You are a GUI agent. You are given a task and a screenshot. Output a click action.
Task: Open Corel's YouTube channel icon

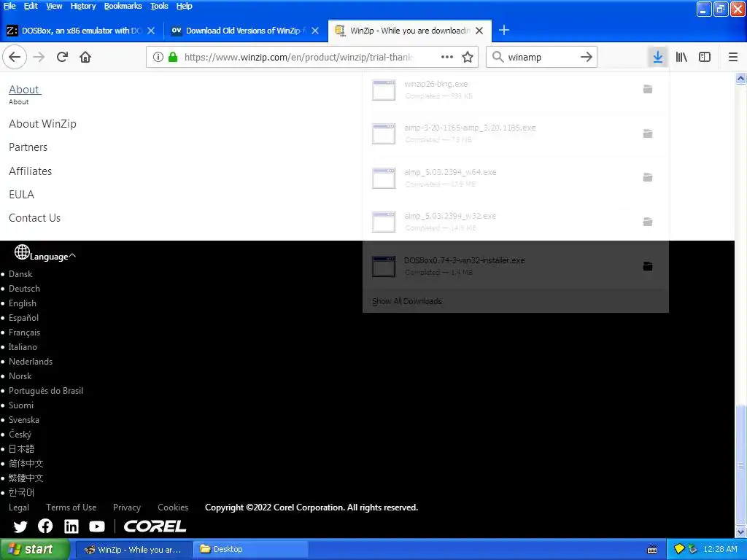click(97, 526)
